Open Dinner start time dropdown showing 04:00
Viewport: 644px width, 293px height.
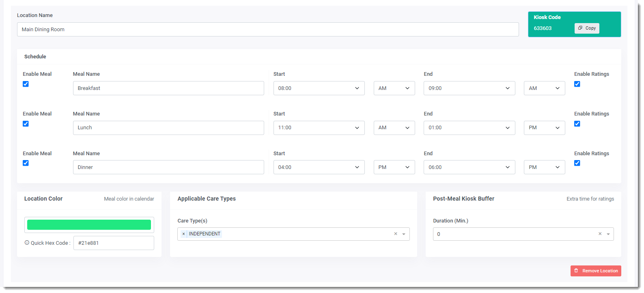319,167
